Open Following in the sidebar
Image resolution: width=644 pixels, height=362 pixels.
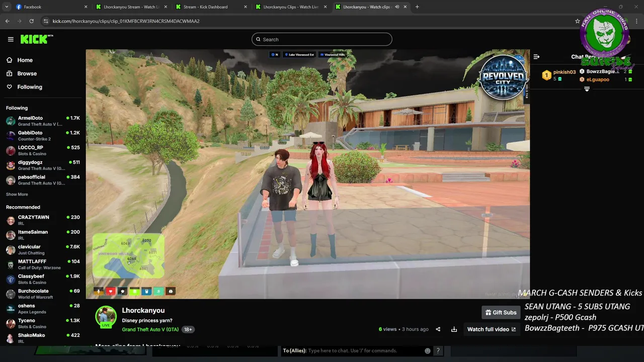click(30, 87)
